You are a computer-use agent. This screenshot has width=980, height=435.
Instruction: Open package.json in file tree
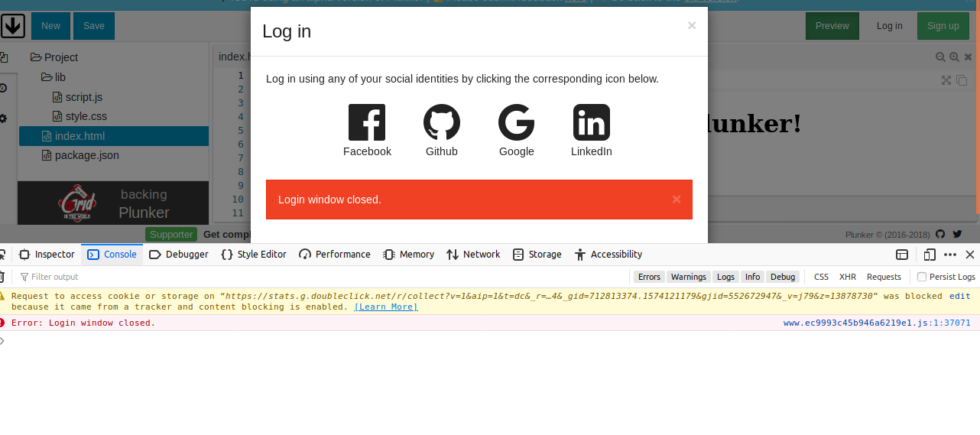click(x=80, y=155)
